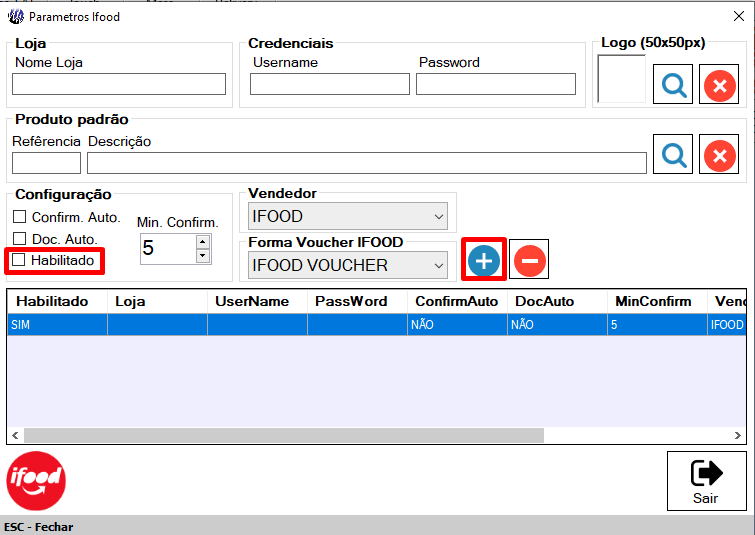Click the Nome Loja input field
This screenshot has height=535, width=755.
[119, 84]
